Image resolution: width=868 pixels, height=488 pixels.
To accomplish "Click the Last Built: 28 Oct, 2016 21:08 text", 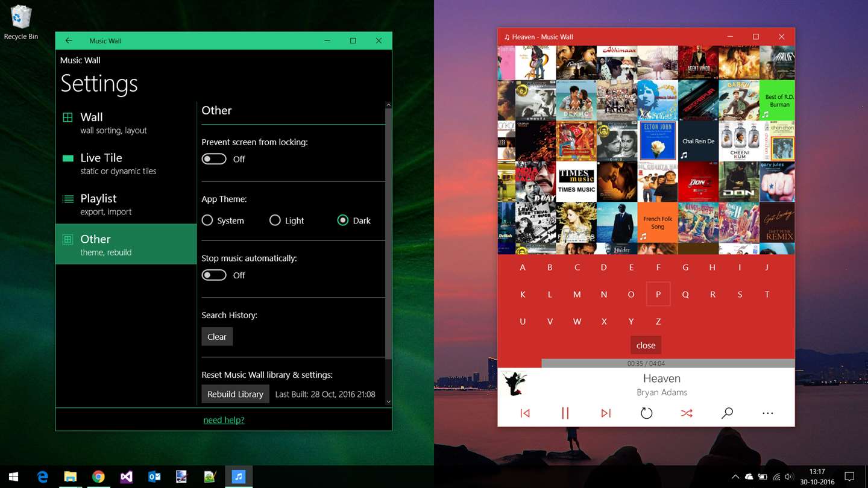I will click(x=325, y=394).
